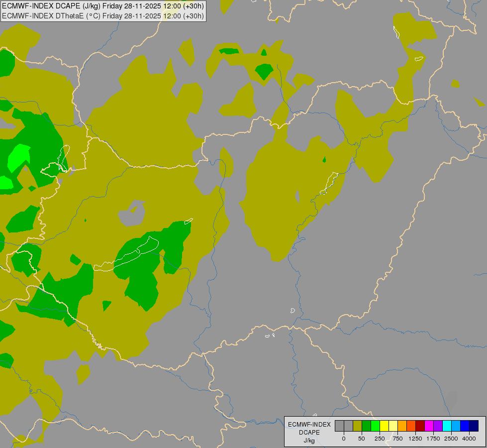487x448 pixels.
Task: Pick the light blue legend swatch
Action: click(456, 426)
